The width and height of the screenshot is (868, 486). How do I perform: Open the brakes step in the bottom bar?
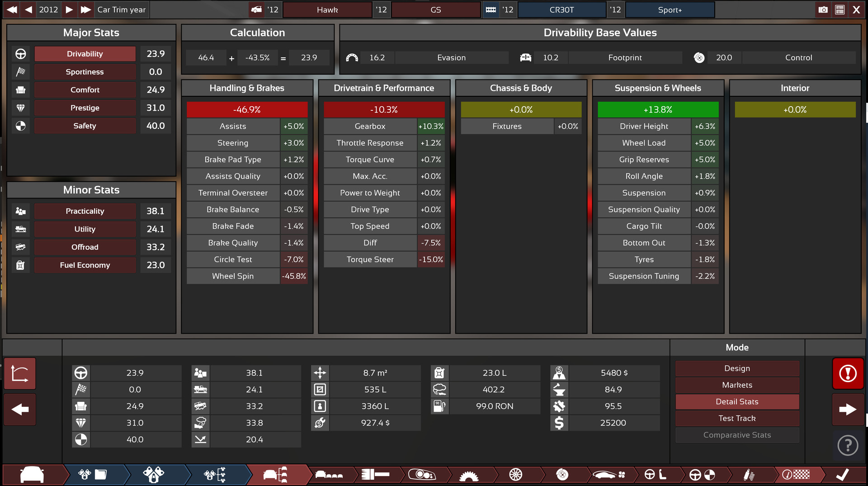click(x=562, y=474)
